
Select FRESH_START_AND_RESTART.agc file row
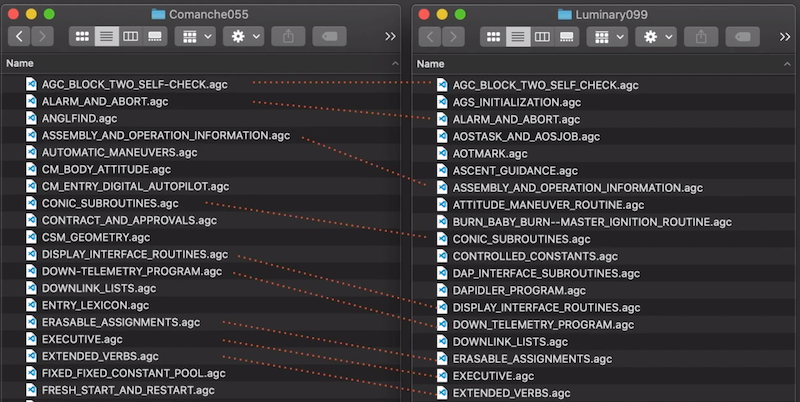point(128,390)
